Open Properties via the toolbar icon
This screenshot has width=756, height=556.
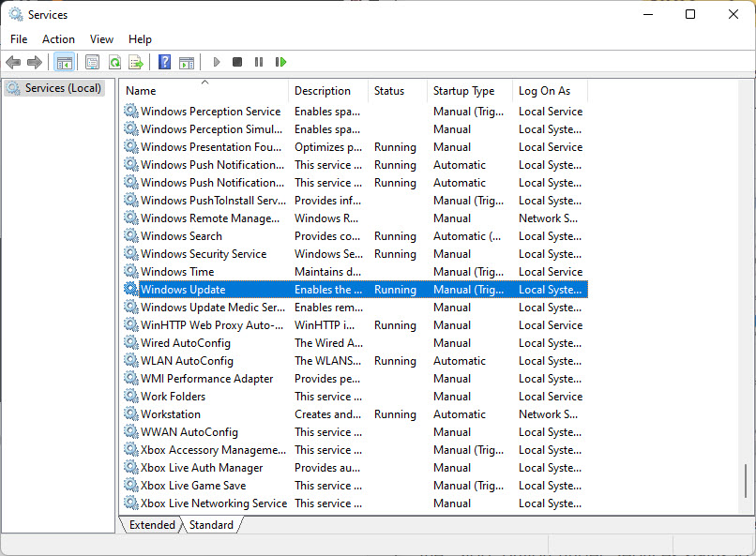click(x=92, y=62)
